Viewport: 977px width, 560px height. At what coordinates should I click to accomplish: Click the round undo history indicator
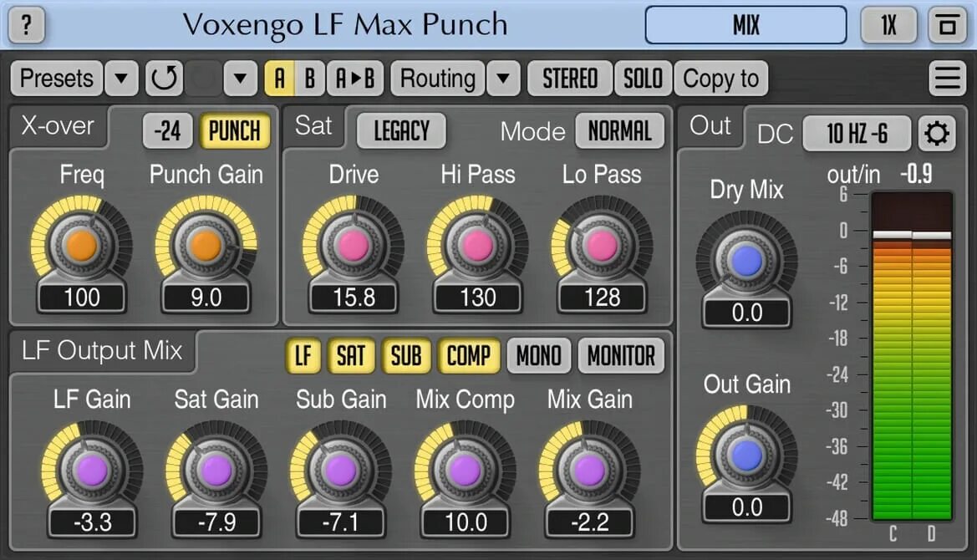(203, 79)
